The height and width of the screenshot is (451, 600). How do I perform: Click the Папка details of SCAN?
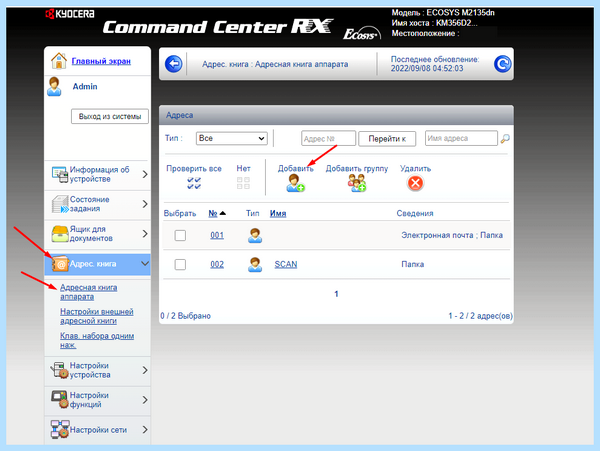(x=412, y=264)
